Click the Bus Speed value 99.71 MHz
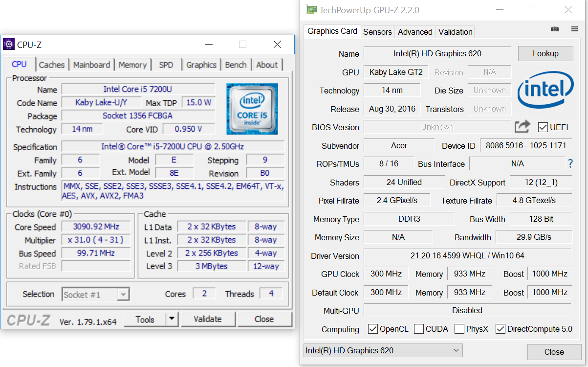588x367 pixels. [96, 253]
